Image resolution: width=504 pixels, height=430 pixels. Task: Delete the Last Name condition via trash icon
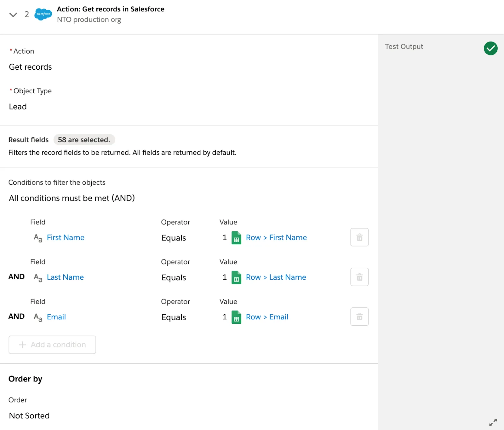359,277
